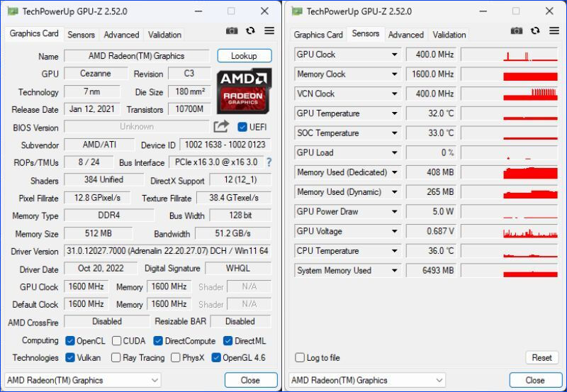This screenshot has width=567, height=392.
Task: Toggle the PhysX checkbox
Action: pyautogui.click(x=175, y=358)
